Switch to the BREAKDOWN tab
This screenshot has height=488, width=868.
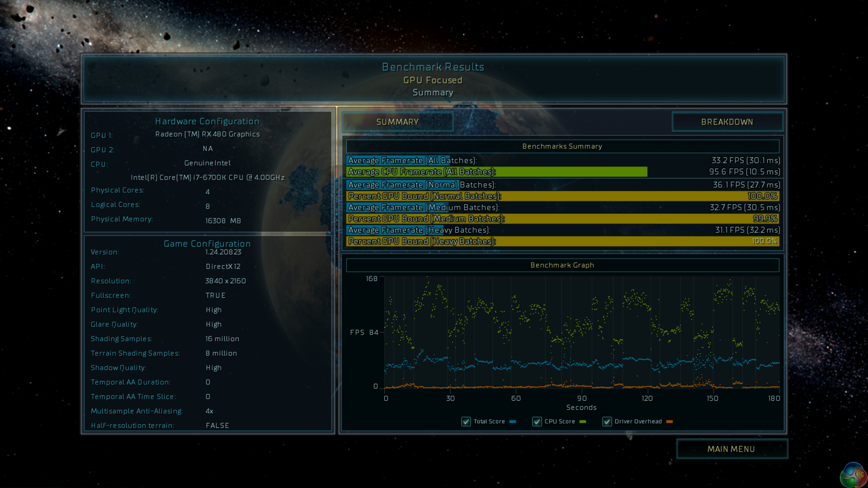pyautogui.click(x=727, y=122)
